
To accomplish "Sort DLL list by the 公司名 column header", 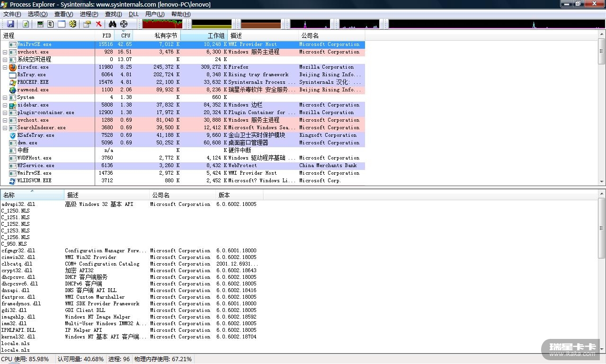I will point(160,195).
